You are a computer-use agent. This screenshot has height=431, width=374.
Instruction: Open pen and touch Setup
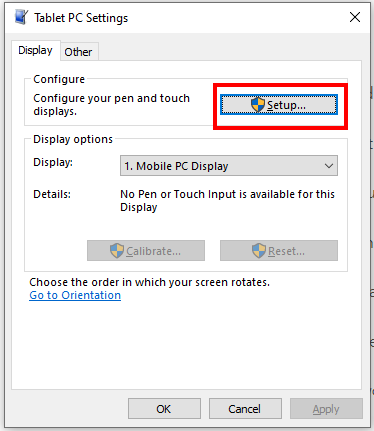pyautogui.click(x=279, y=105)
